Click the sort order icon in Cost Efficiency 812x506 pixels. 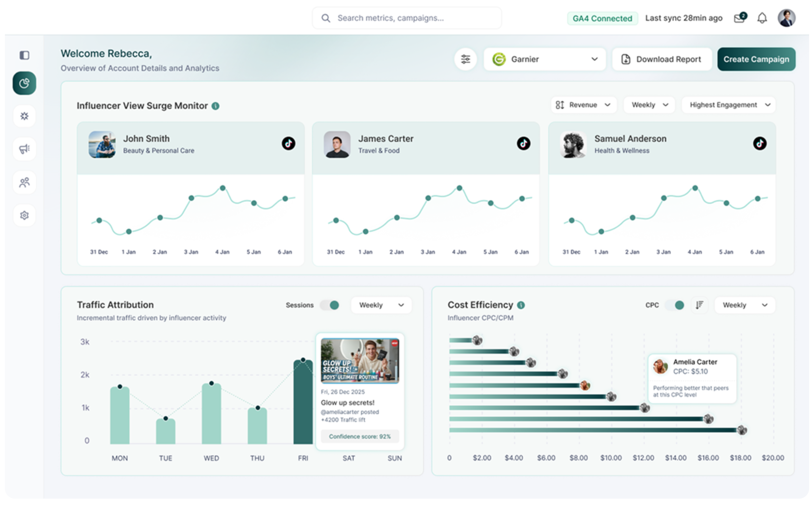[x=700, y=305]
